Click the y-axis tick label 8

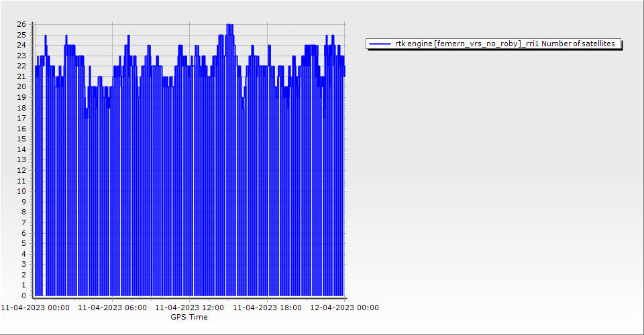pyautogui.click(x=23, y=212)
